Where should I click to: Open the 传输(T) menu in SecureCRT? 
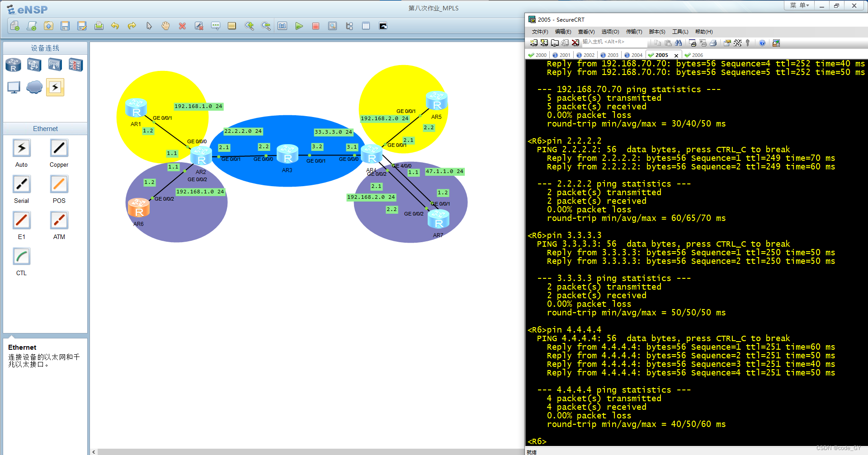pyautogui.click(x=634, y=32)
